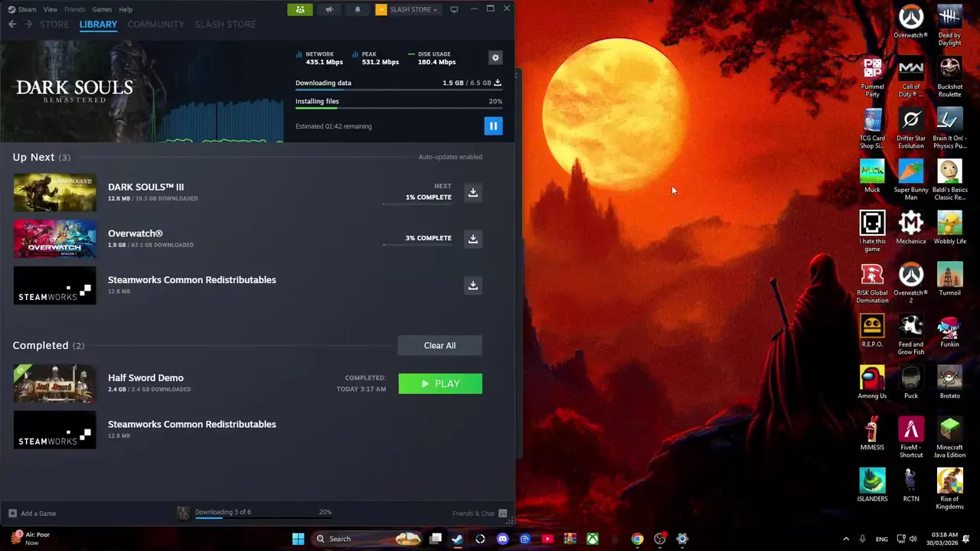Click Add a Game link
This screenshot has width=980, height=551.
[x=38, y=514]
